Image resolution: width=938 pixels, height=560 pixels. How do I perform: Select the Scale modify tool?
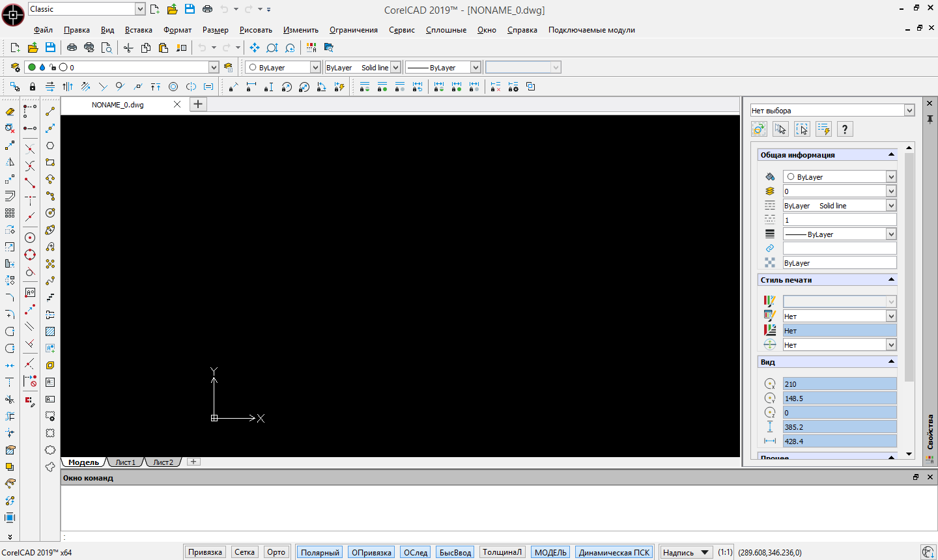tap(10, 247)
